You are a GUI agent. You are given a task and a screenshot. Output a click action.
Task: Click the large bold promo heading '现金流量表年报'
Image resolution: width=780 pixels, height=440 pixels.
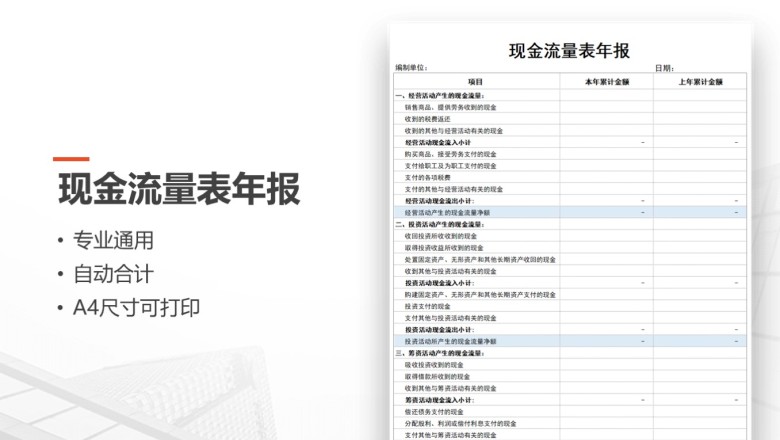tap(179, 189)
